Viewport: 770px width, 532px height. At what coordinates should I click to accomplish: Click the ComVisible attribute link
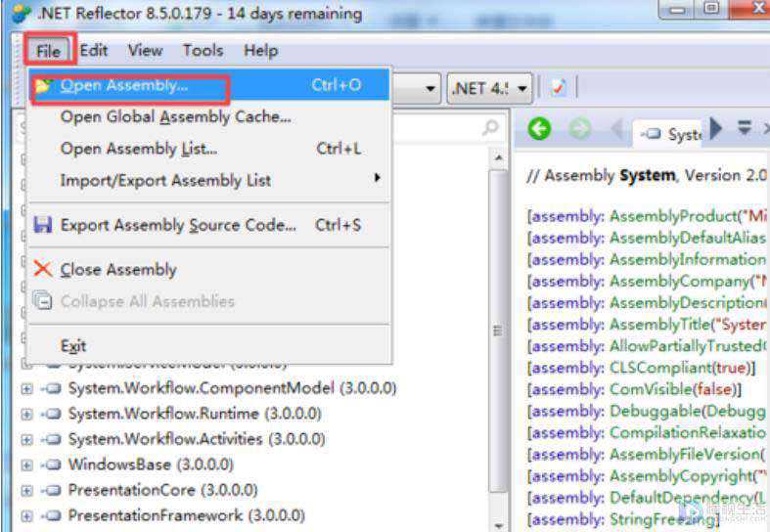[x=652, y=389]
